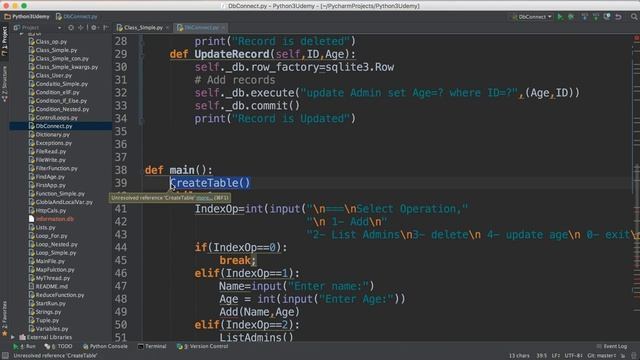The height and width of the screenshot is (360, 640).
Task: Click VCS commit changes icon
Action: 596,17
